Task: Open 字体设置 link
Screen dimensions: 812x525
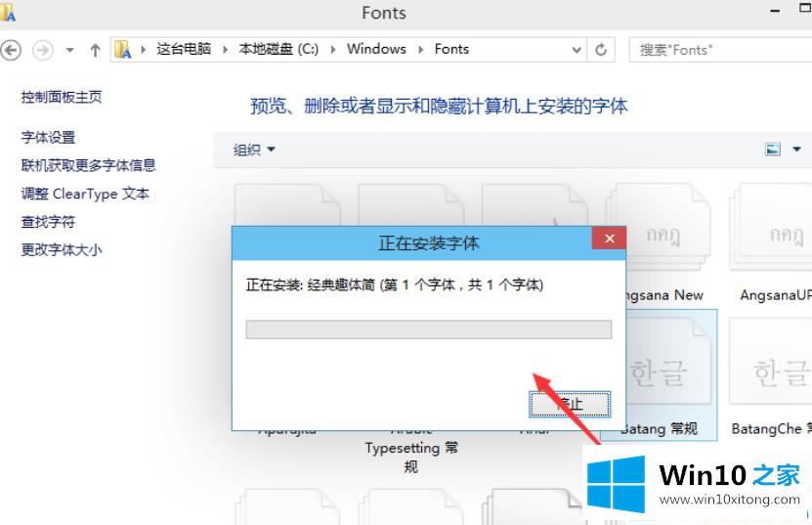Action: click(x=48, y=137)
